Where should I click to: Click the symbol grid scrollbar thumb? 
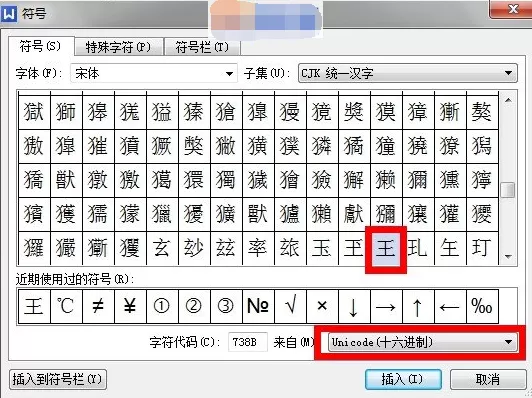[x=508, y=190]
